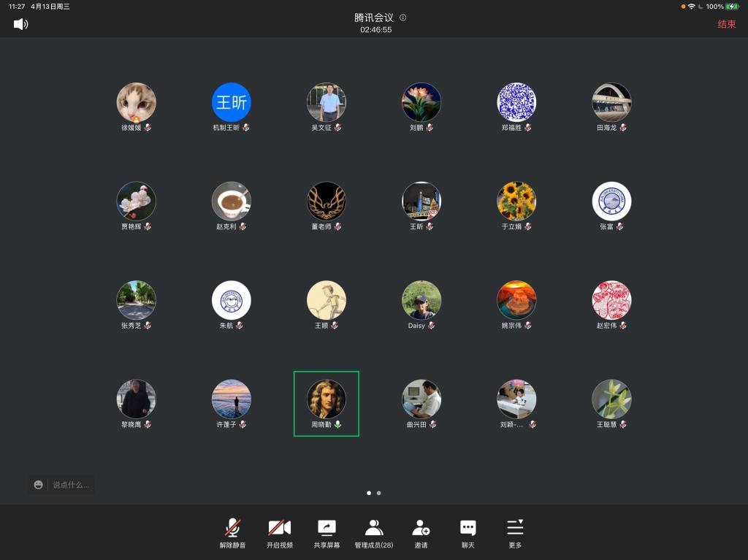The image size is (748, 560).
Task: Click the emoji icon in chat box
Action: coord(39,485)
